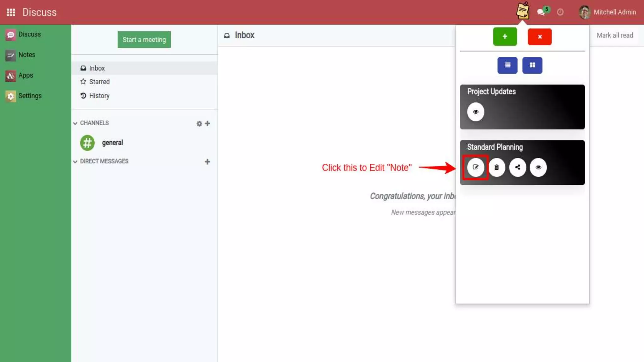Open the conversations message icon
Viewport: 644px width, 362px height.
pos(541,12)
